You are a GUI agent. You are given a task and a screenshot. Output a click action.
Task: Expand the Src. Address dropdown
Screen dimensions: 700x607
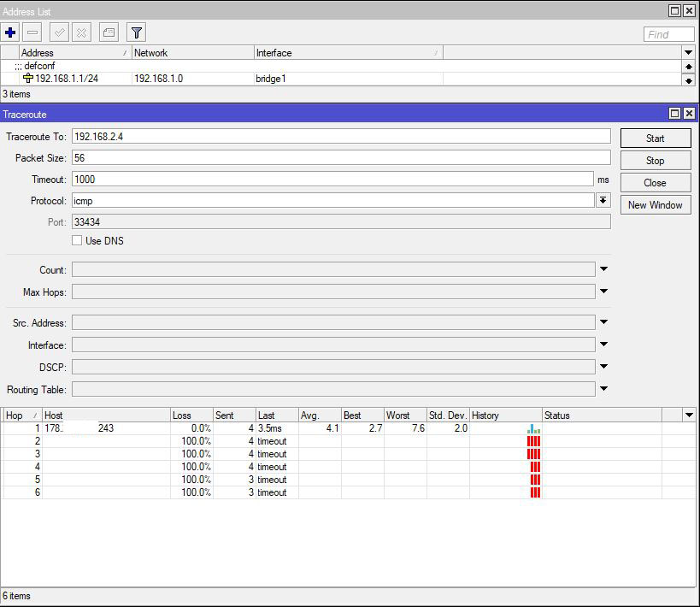click(x=603, y=323)
